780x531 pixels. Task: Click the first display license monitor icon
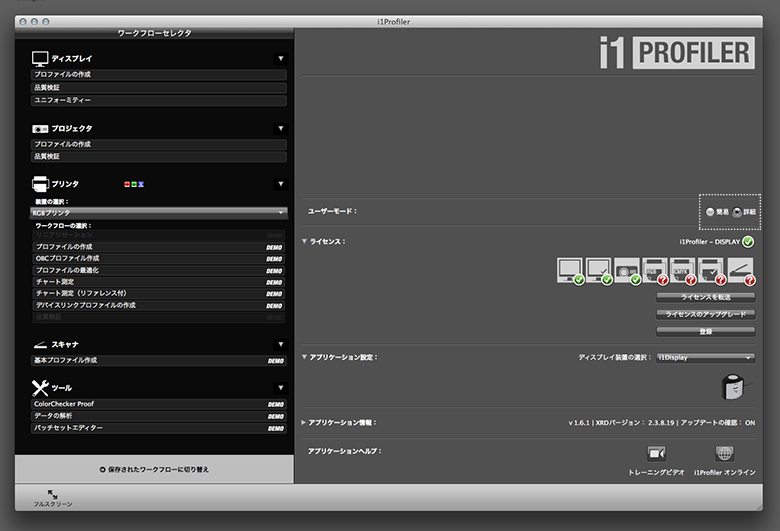click(571, 270)
